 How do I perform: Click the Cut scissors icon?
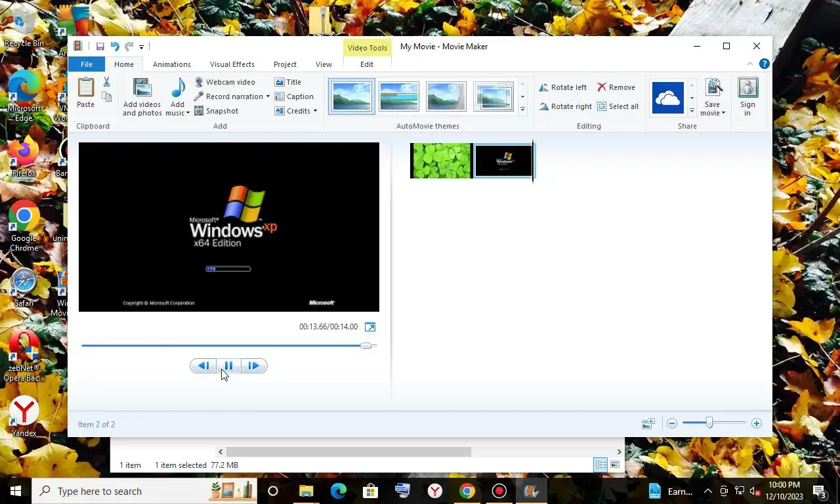tap(106, 82)
